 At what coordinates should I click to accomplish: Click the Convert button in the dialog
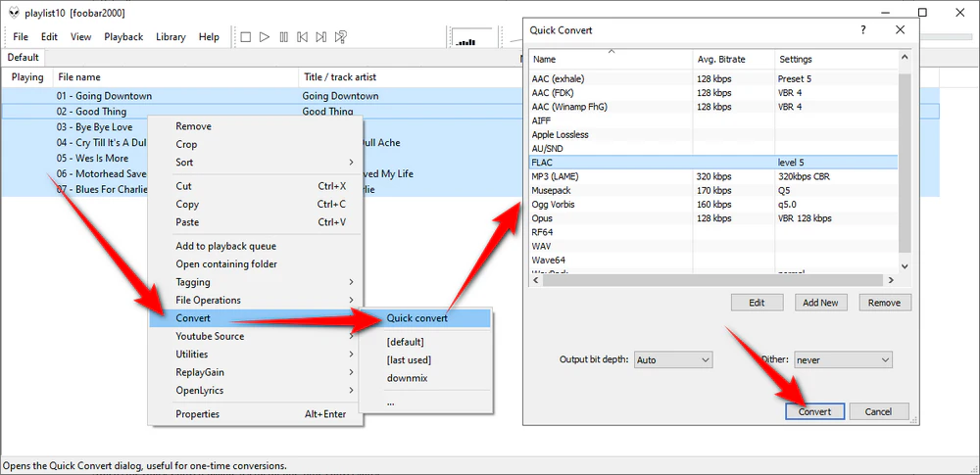click(815, 412)
